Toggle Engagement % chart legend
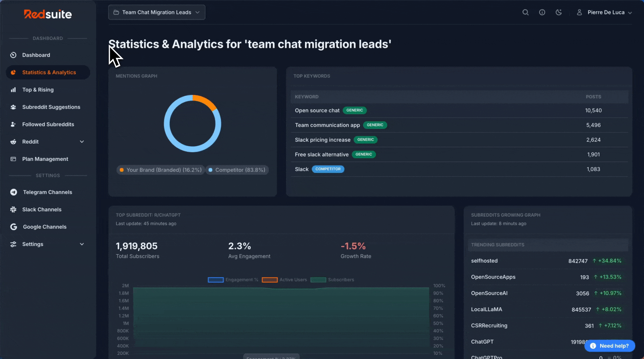644x359 pixels. click(x=233, y=280)
